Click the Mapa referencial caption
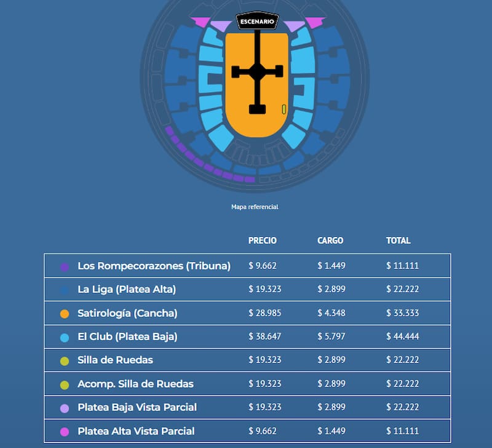Image resolution: width=492 pixels, height=448 pixels. pos(255,207)
